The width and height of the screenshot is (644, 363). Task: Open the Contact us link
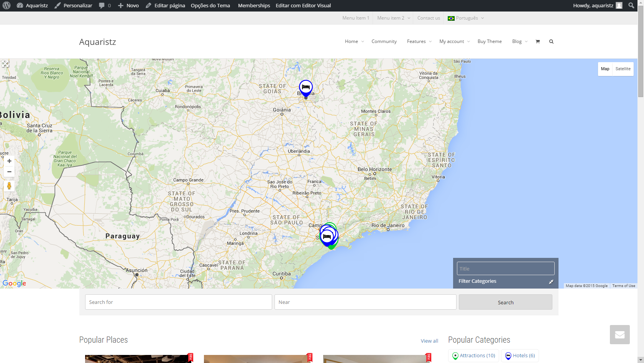429,18
